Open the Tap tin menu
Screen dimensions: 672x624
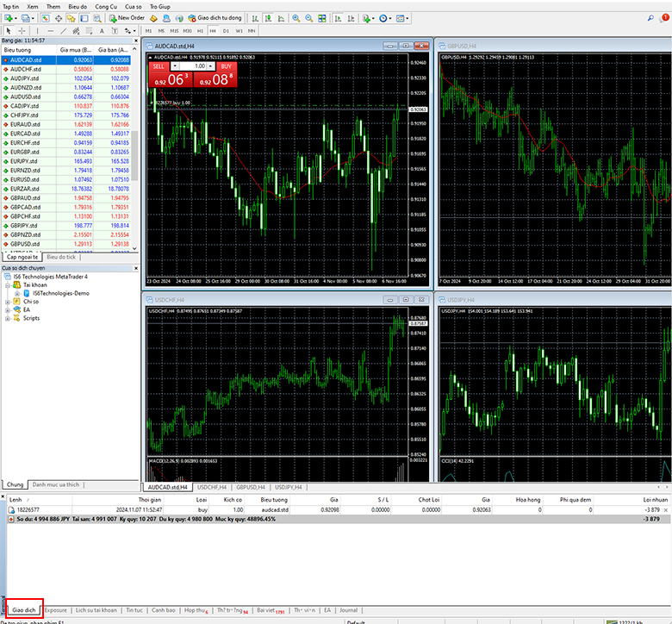pos(10,6)
